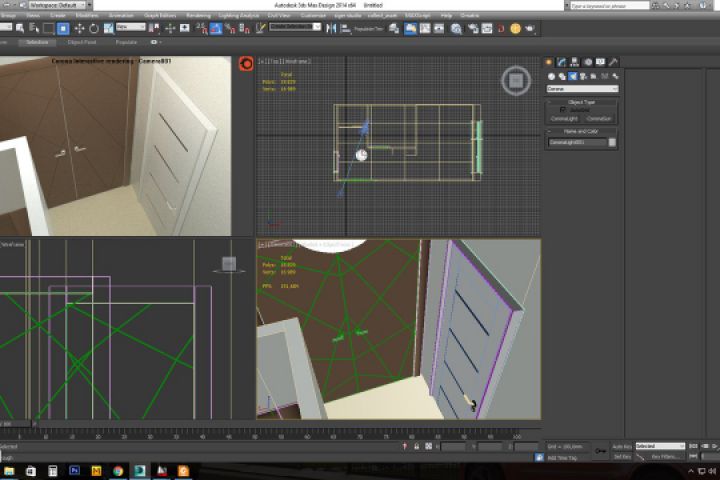
Task: Collapse the Name and Color rollout
Action: click(582, 131)
